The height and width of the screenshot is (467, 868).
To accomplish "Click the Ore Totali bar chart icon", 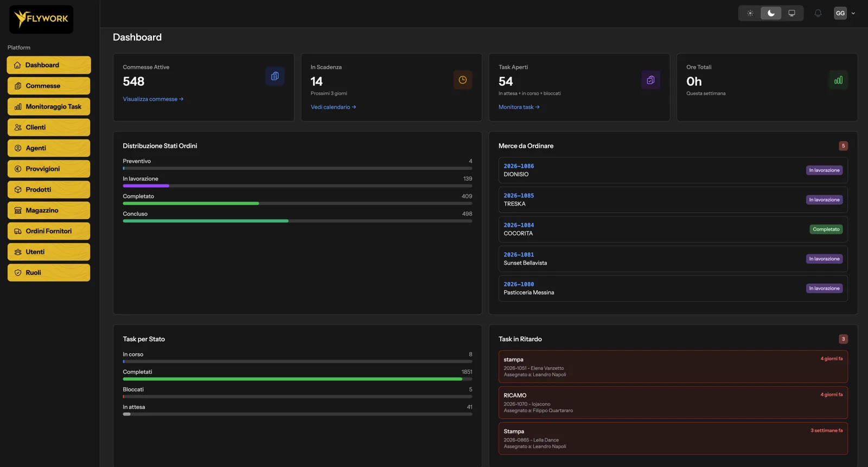I will pyautogui.click(x=838, y=80).
